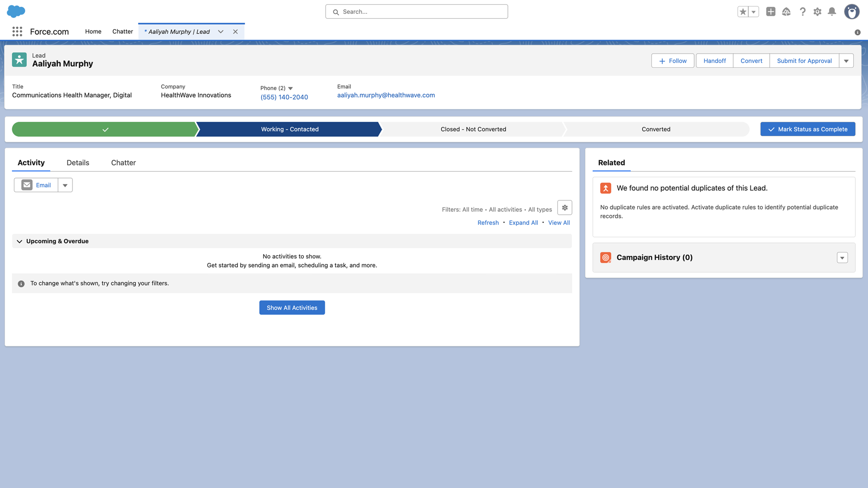Open the user profile avatar
868x488 pixels.
[852, 12]
